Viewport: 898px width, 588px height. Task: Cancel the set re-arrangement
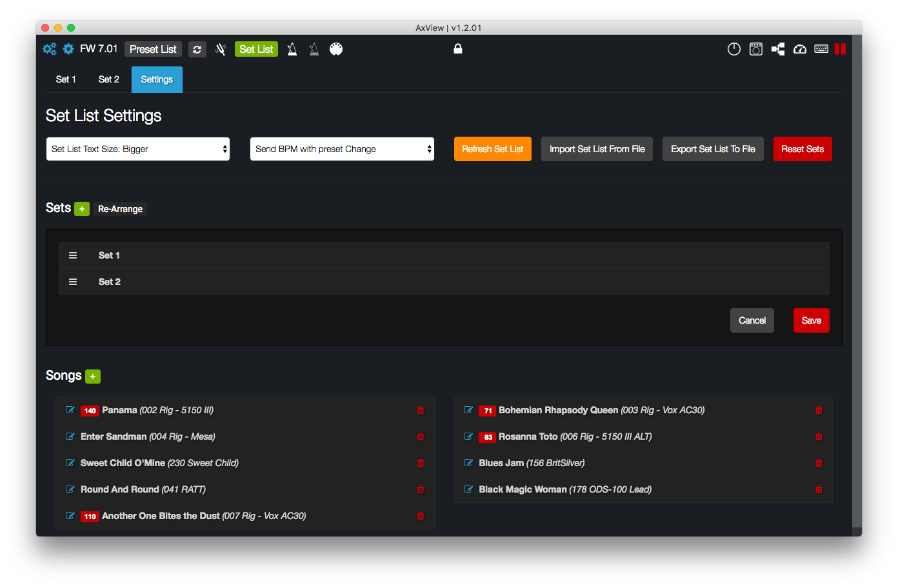pos(752,320)
